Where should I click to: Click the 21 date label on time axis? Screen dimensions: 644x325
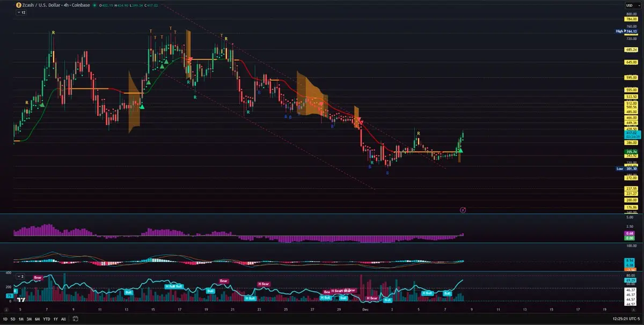232,309
